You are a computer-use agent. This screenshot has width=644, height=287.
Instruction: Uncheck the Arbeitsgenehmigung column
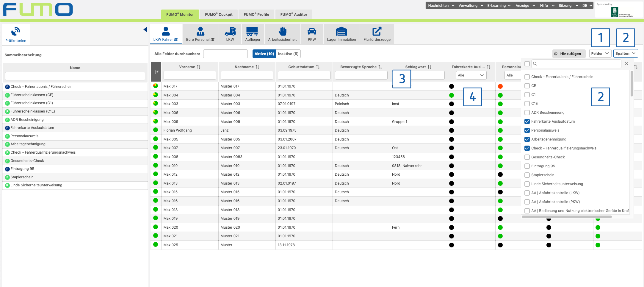(x=527, y=139)
